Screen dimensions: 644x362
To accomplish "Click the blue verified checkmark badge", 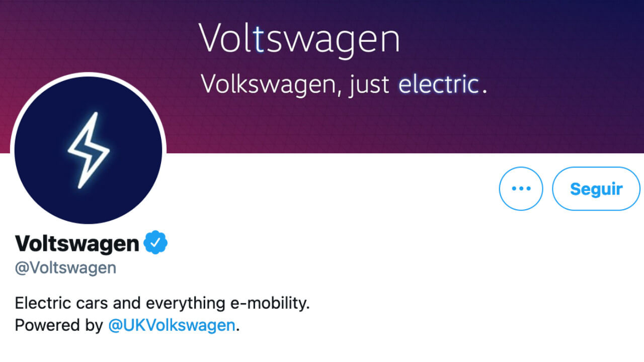I will coord(155,243).
